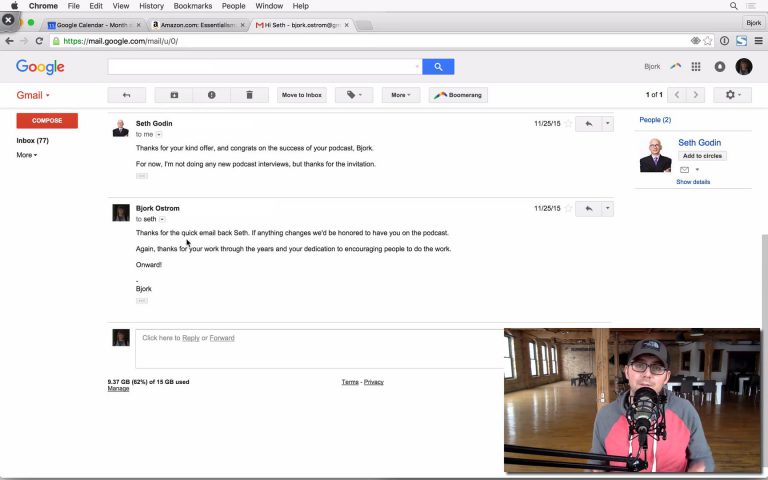The height and width of the screenshot is (480, 768).
Task: Click the back-to-inbox arrow button
Action: pyautogui.click(x=126, y=95)
